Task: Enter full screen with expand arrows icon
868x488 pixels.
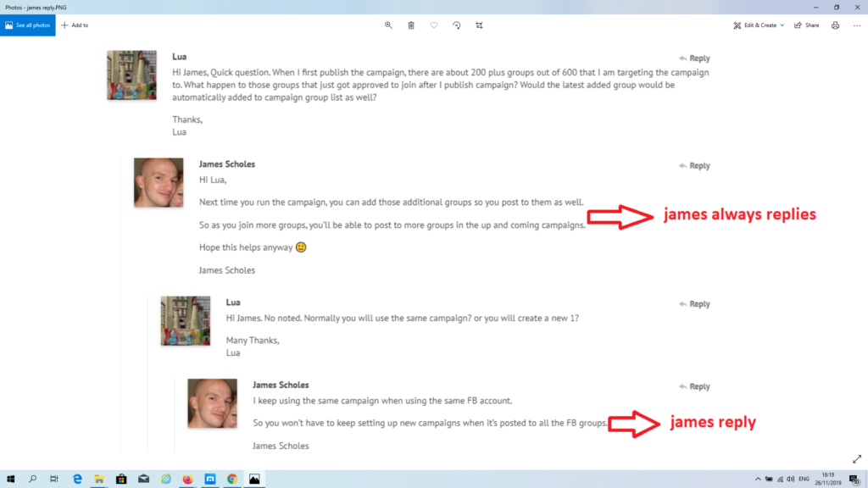Action: 857,459
